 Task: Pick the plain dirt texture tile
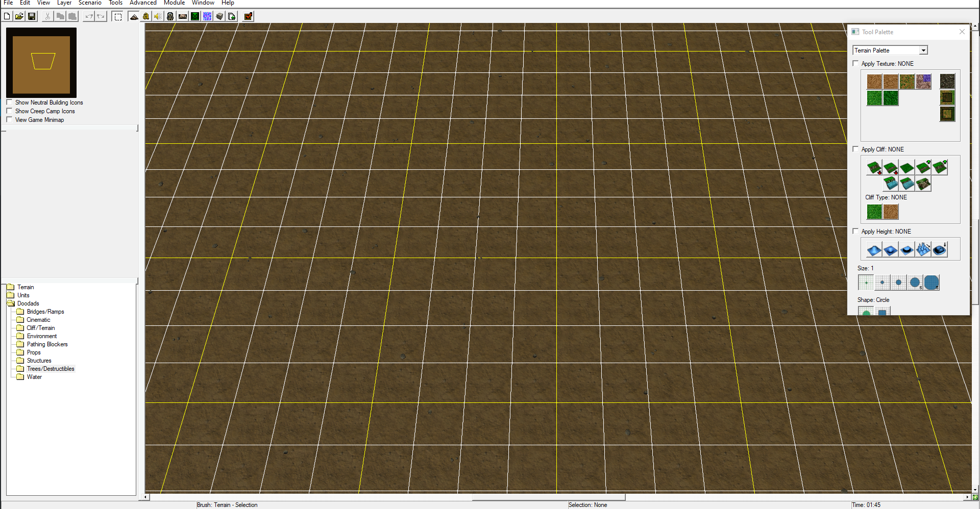tap(874, 82)
